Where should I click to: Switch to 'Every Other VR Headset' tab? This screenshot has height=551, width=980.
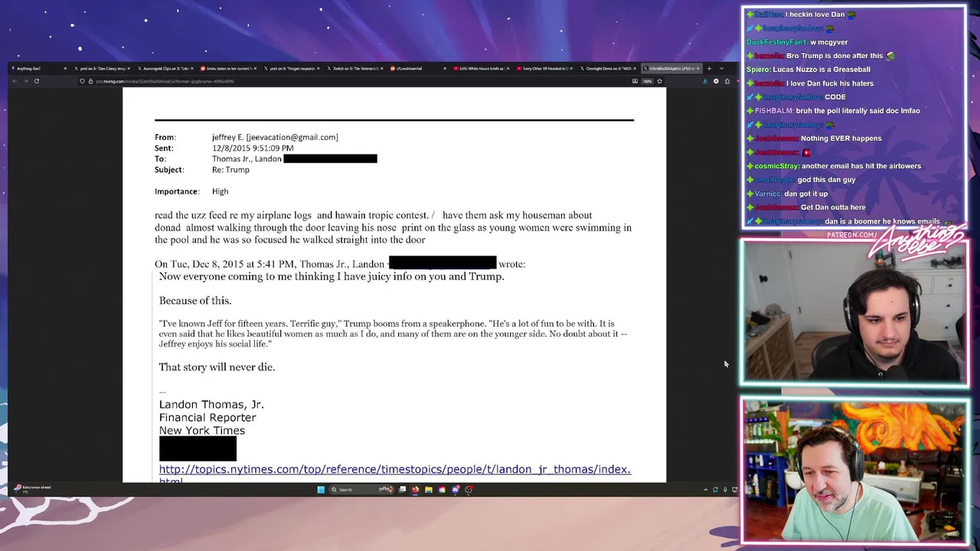tap(544, 68)
